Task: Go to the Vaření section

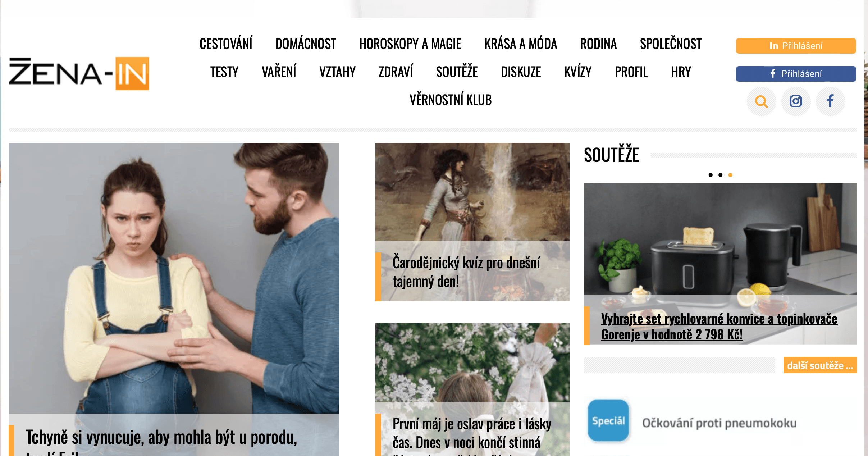Action: (279, 72)
